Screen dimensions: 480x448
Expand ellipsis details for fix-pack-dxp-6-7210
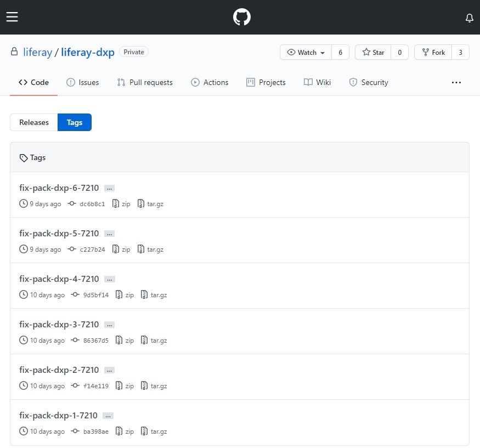click(109, 188)
